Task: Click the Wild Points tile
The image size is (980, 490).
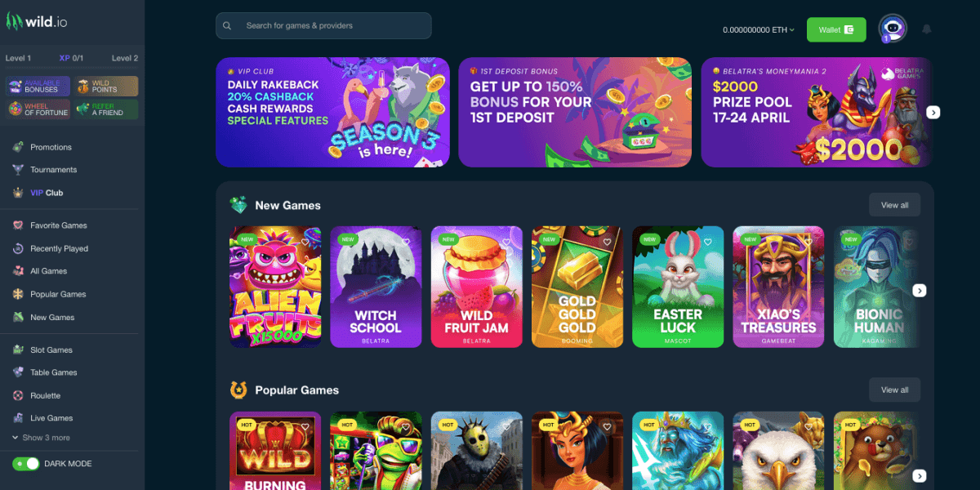Action: tap(105, 86)
